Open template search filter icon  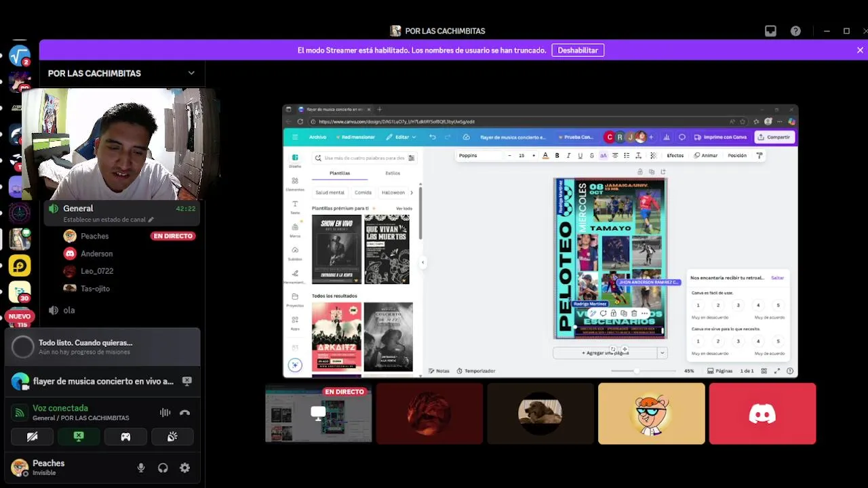(x=411, y=158)
